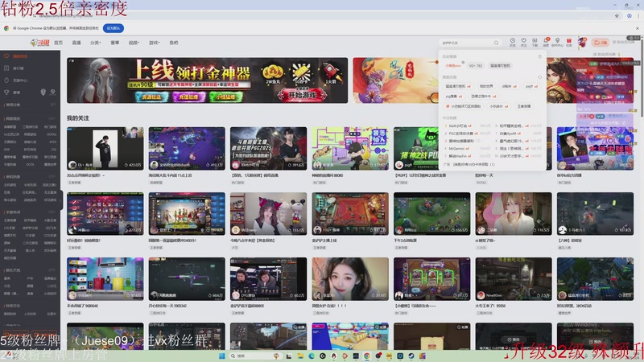Click the green button on banner ad
Viewport: 644px width, 362px height.
pyautogui.click(x=225, y=97)
